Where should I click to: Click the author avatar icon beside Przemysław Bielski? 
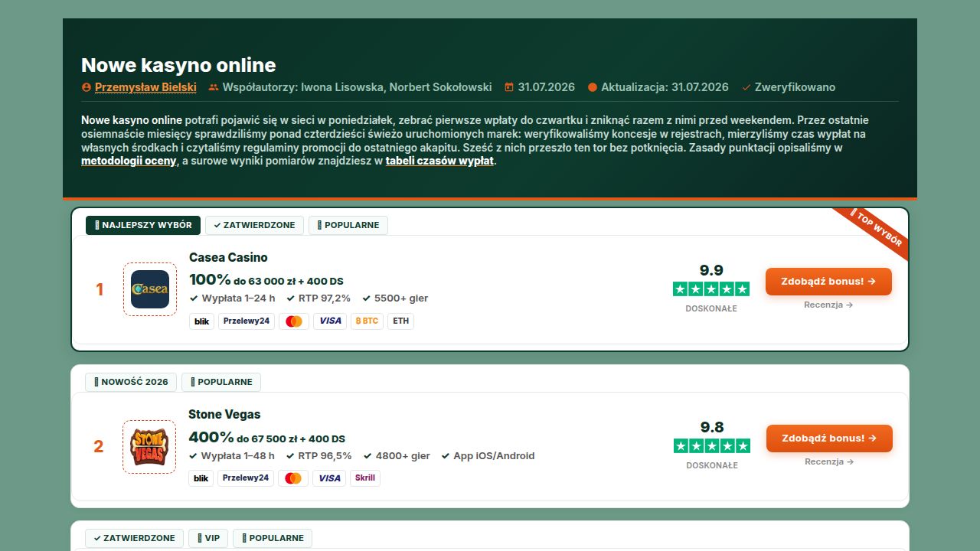point(87,87)
